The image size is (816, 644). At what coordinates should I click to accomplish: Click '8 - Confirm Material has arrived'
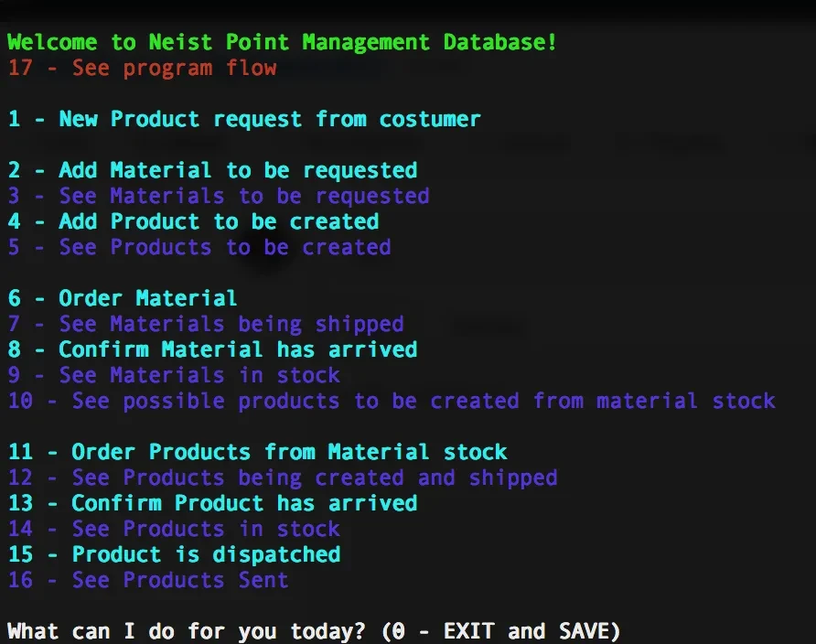coord(212,349)
